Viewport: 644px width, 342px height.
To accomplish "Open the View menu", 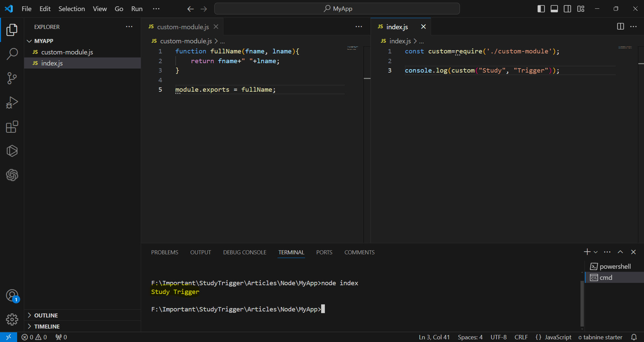I will point(100,9).
